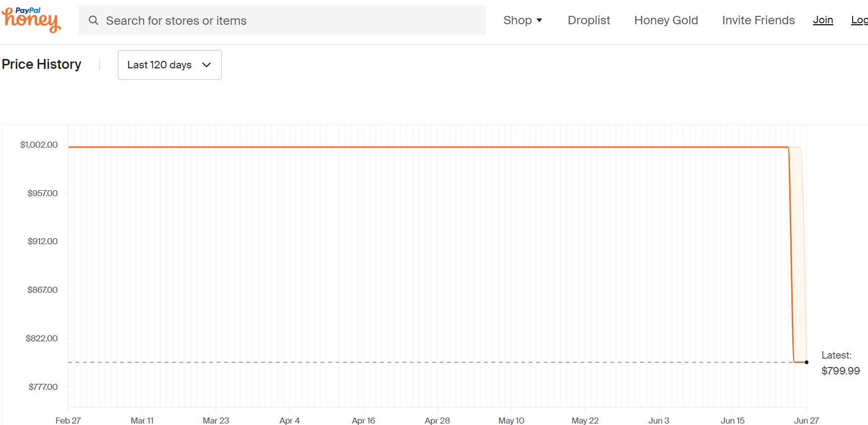Go to Honey Gold
The height and width of the screenshot is (425, 868).
pyautogui.click(x=666, y=20)
